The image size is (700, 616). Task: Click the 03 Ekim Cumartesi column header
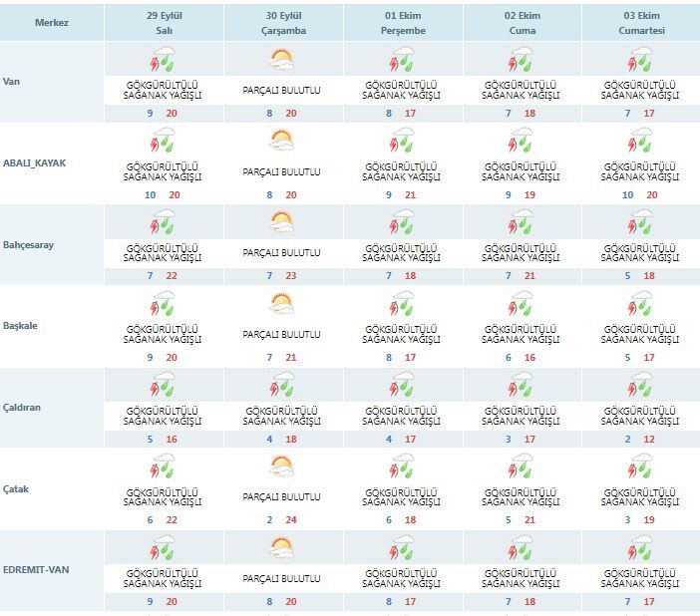pos(641,23)
